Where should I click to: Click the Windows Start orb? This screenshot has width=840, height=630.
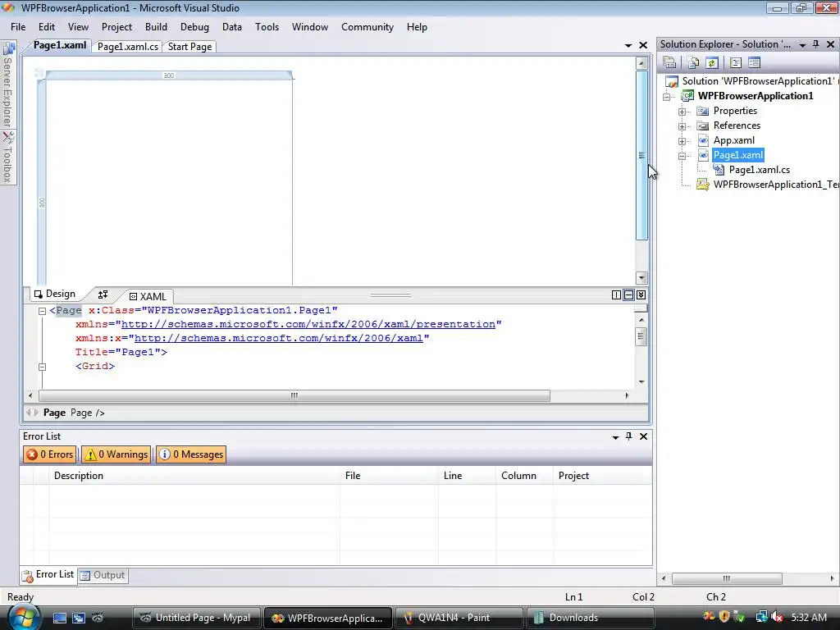pyautogui.click(x=22, y=617)
